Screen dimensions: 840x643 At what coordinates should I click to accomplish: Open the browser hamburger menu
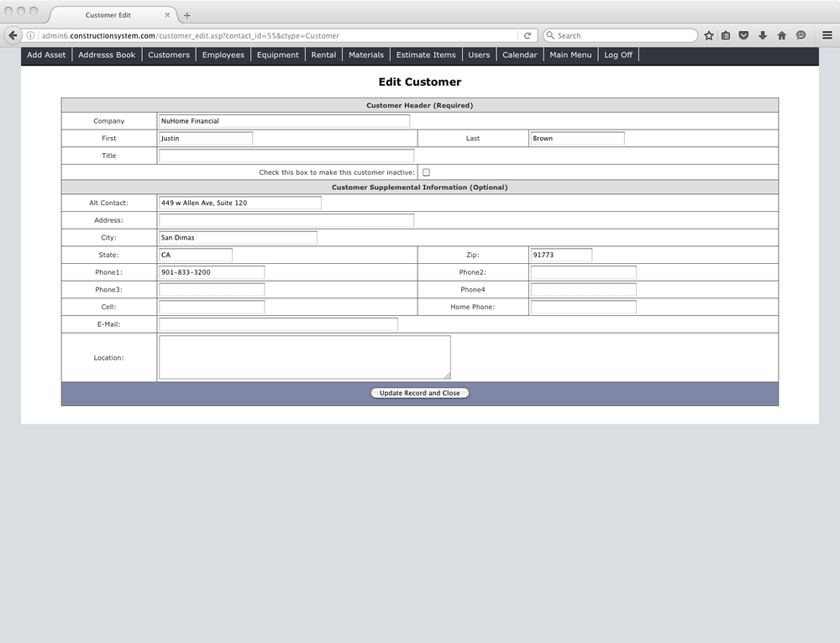coord(827,35)
